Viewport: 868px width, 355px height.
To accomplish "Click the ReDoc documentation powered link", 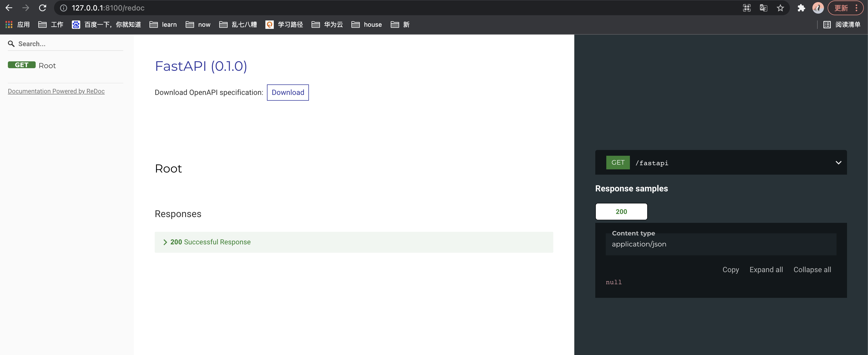I will pos(56,91).
